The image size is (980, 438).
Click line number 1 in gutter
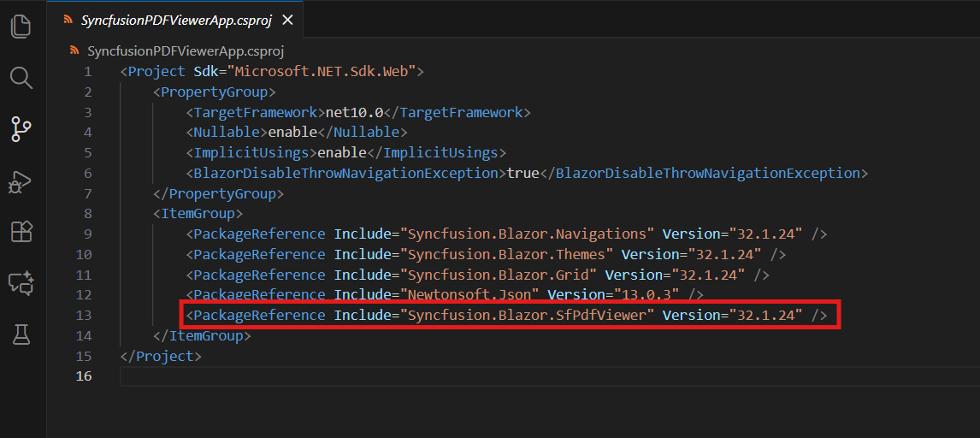[87, 71]
